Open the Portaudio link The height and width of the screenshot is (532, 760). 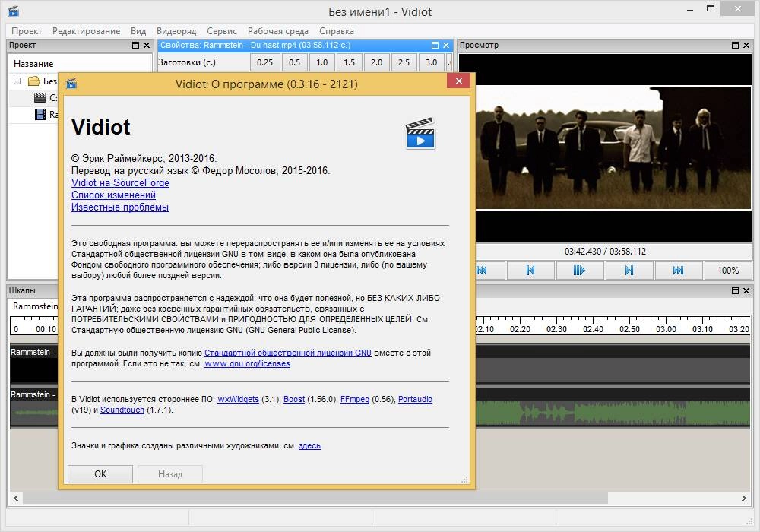click(416, 399)
